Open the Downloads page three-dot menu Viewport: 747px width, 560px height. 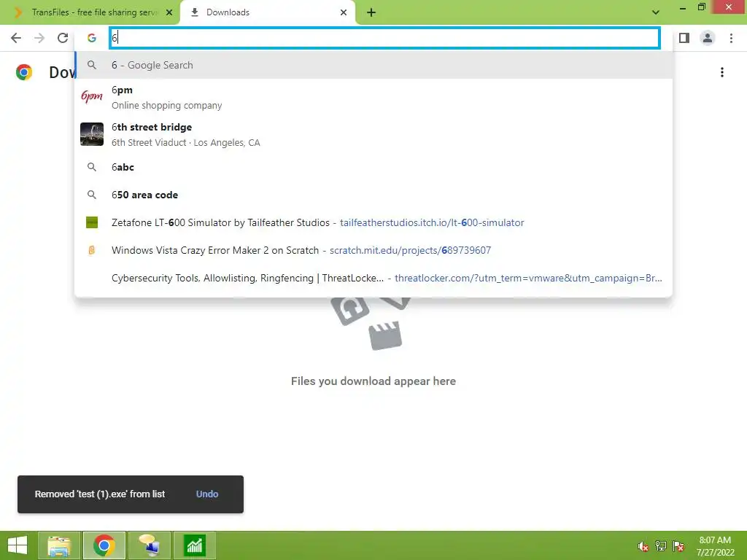[722, 72]
